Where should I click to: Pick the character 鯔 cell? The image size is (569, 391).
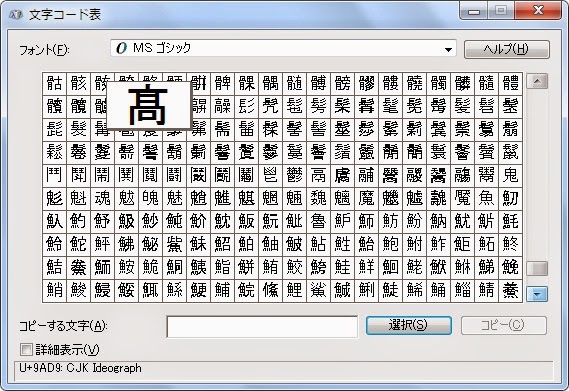click(463, 290)
